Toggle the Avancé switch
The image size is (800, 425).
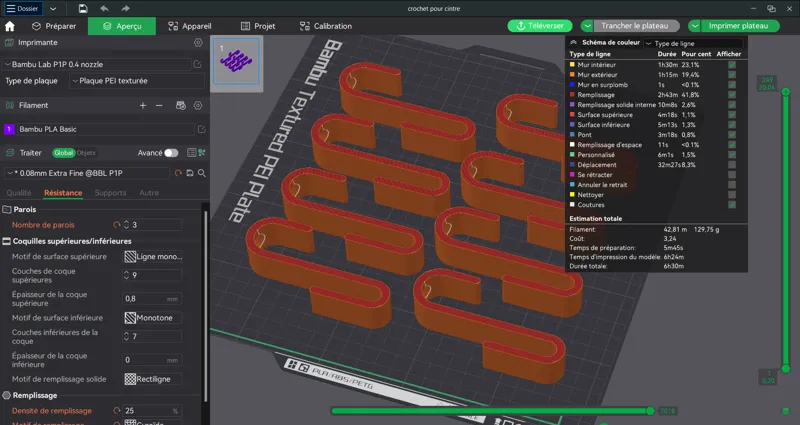coord(171,153)
